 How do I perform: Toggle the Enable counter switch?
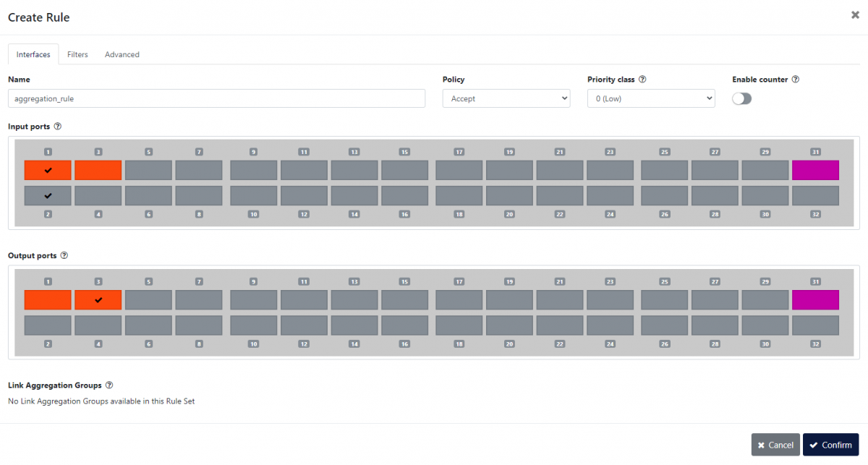coord(741,99)
